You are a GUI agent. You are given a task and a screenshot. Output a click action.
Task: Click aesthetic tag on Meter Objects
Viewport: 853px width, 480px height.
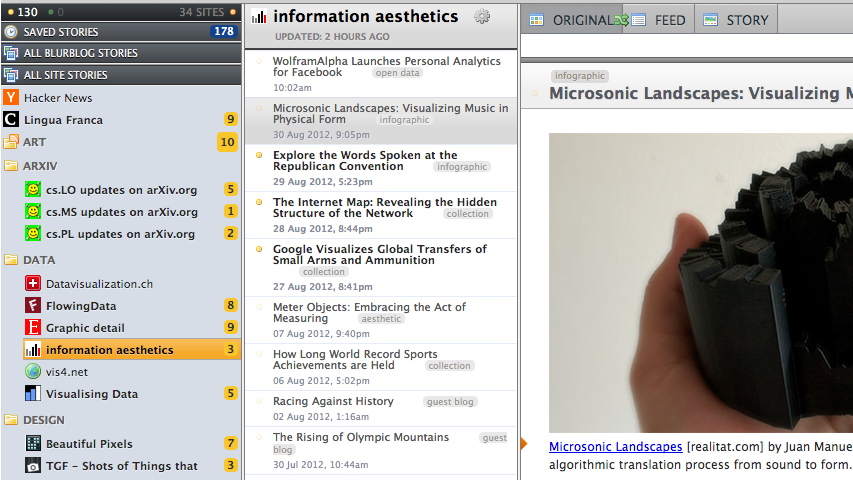(381, 319)
